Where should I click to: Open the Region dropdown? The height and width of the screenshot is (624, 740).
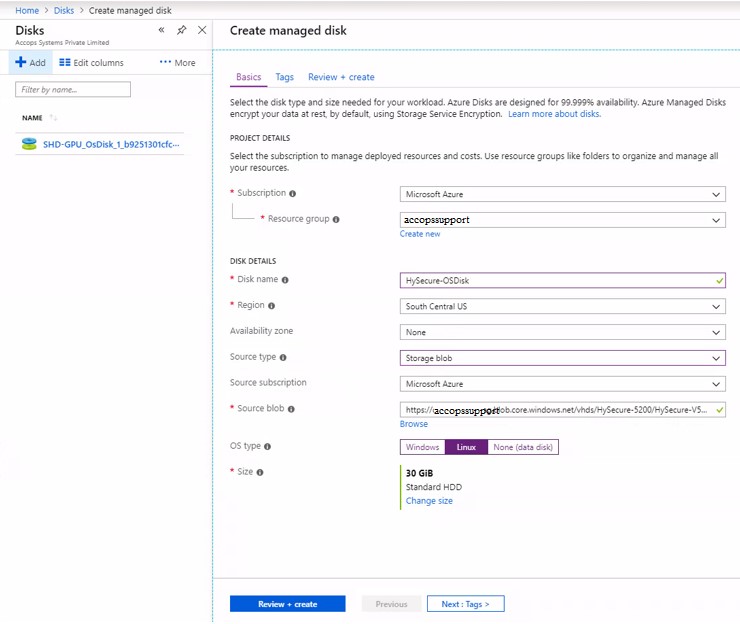[563, 306]
